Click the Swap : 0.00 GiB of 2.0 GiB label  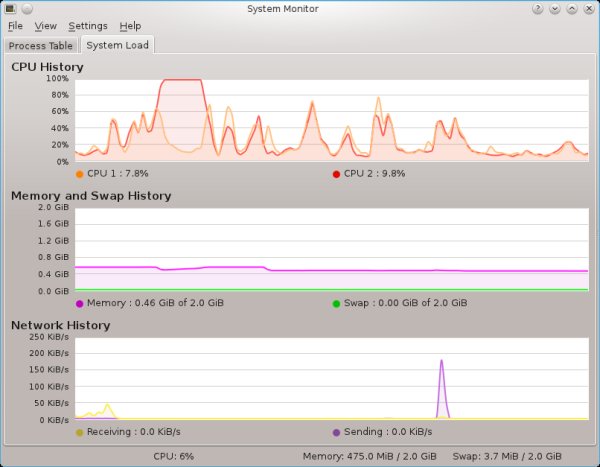pyautogui.click(x=406, y=303)
